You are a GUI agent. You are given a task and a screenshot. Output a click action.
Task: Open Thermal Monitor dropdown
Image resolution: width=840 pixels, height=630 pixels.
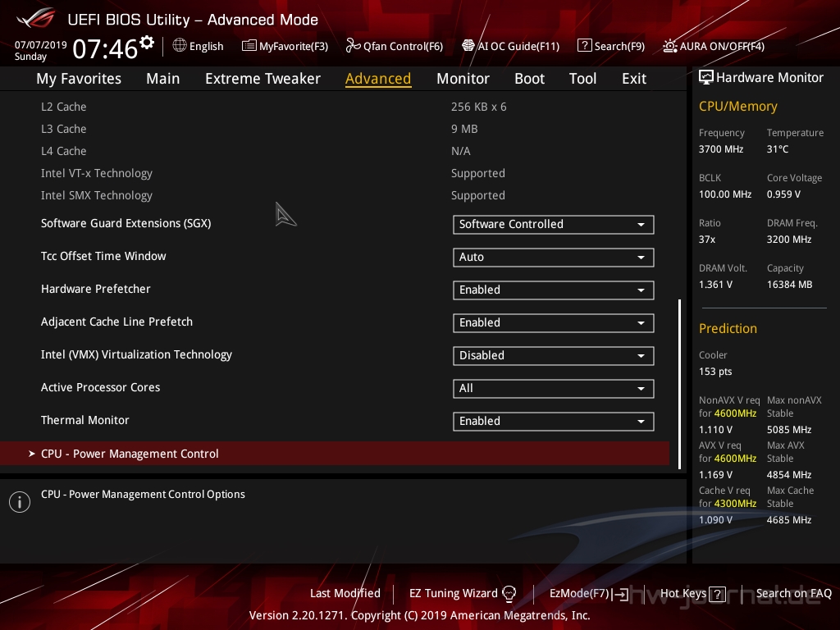coord(554,421)
